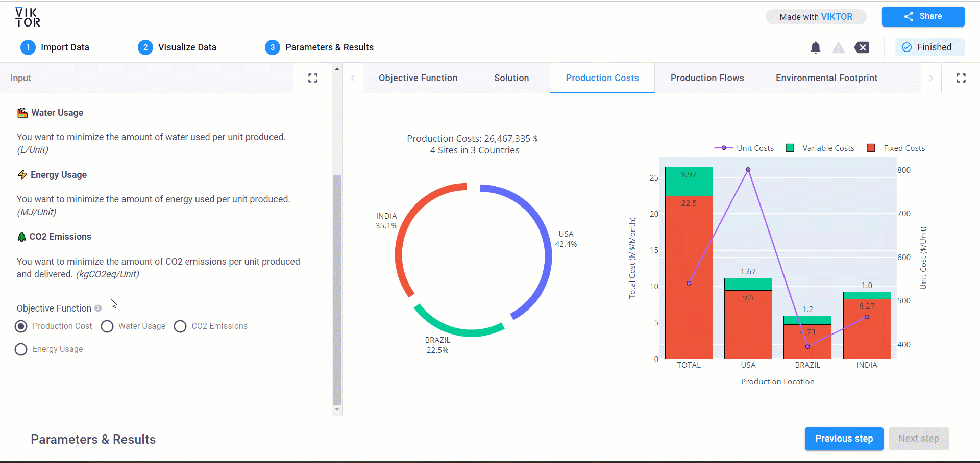
Task: Open the Environmental Footprint tab
Action: [x=826, y=78]
